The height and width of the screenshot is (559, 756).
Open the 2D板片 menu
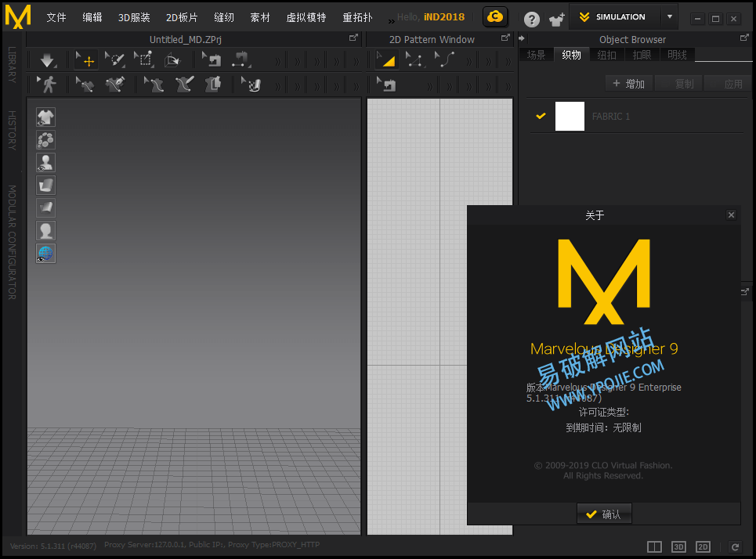(182, 17)
